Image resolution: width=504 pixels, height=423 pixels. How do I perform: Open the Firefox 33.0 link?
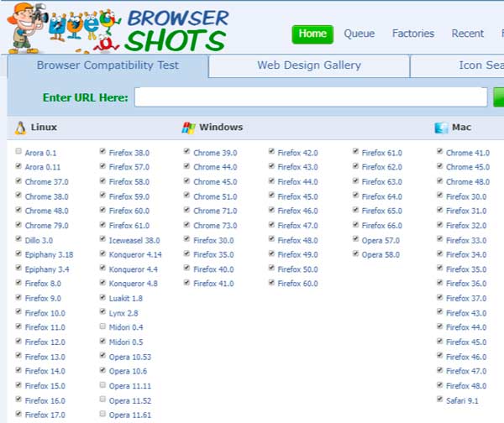466,240
